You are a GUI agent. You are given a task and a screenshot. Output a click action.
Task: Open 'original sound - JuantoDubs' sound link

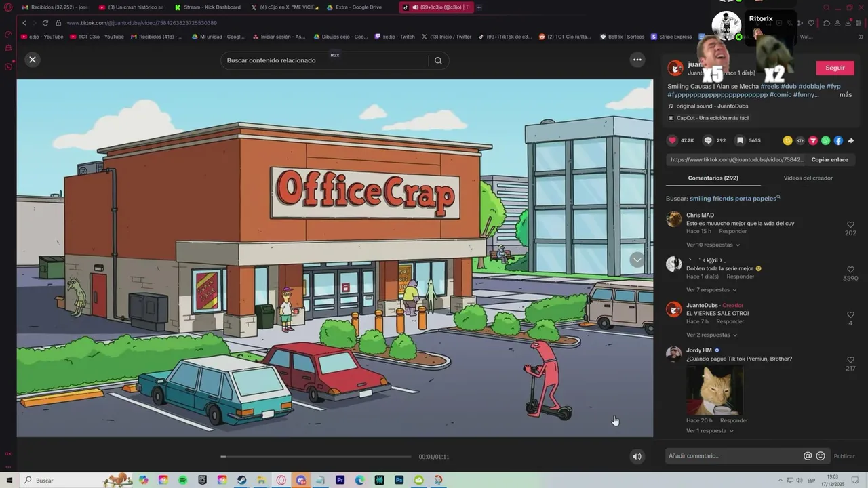712,106
